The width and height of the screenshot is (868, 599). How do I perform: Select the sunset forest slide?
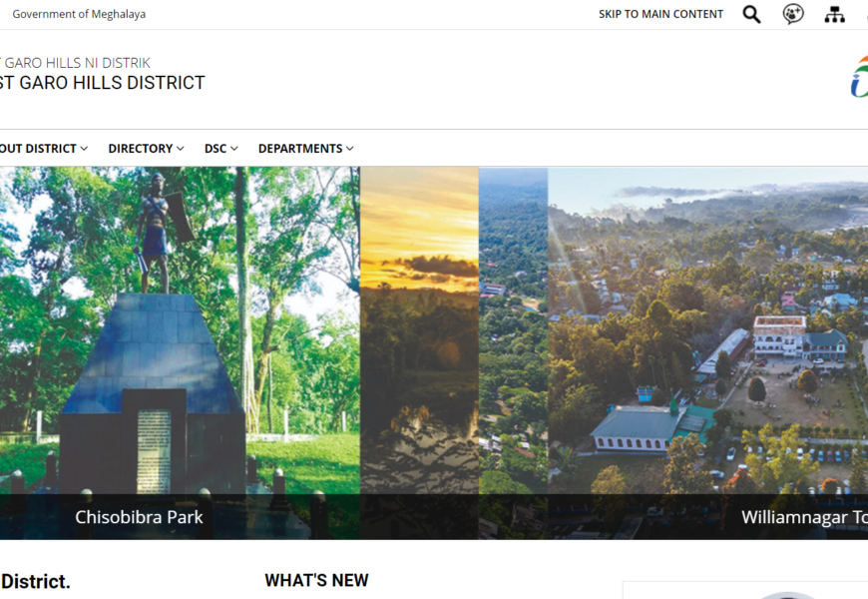(x=419, y=330)
